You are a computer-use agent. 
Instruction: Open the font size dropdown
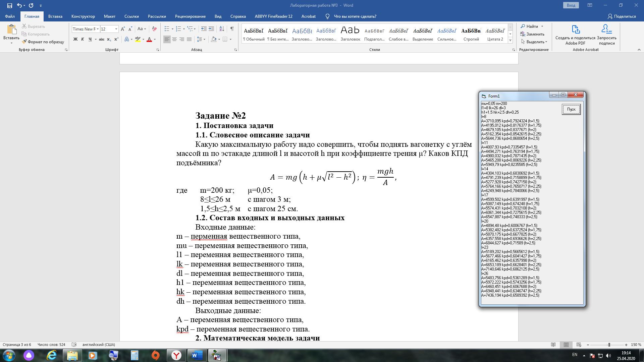[116, 29]
